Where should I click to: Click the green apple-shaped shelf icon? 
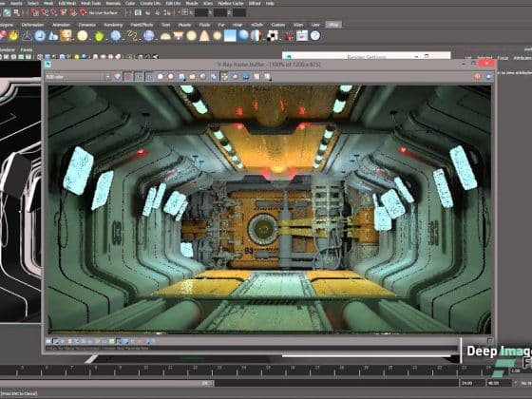pyautogui.click(x=99, y=36)
